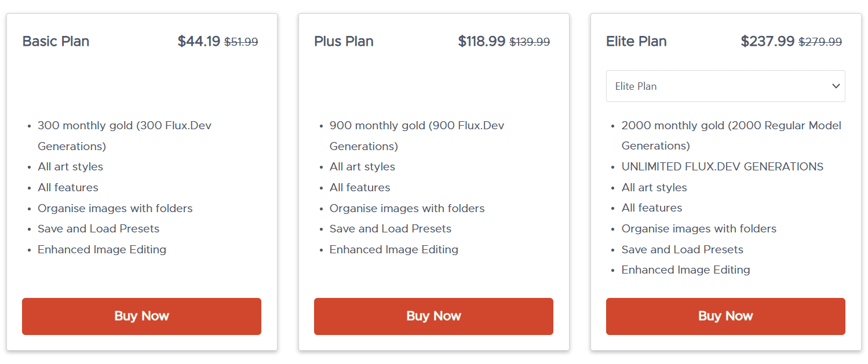The width and height of the screenshot is (868, 364).
Task: Click the $118.99 price label
Action: pos(482,41)
